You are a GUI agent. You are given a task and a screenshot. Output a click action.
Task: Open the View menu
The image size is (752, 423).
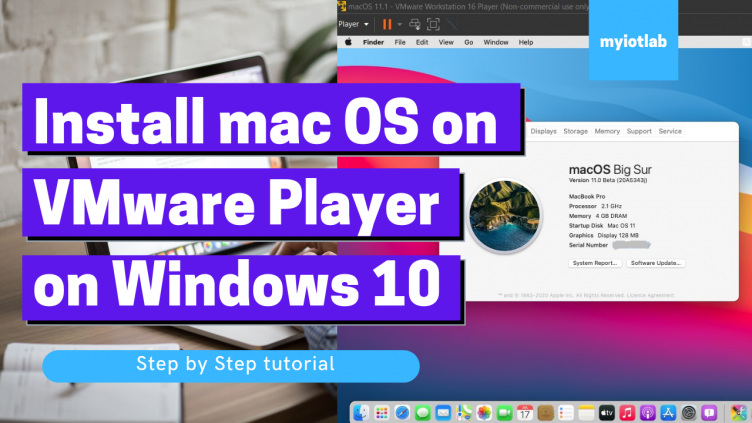pos(446,42)
